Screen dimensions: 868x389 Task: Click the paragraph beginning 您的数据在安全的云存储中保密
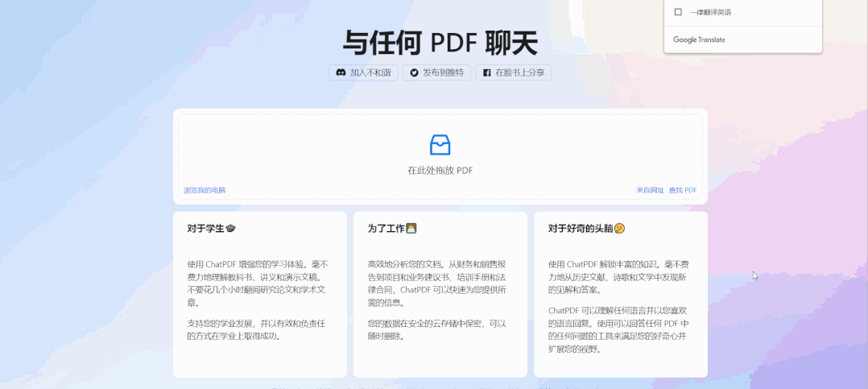coord(437,329)
